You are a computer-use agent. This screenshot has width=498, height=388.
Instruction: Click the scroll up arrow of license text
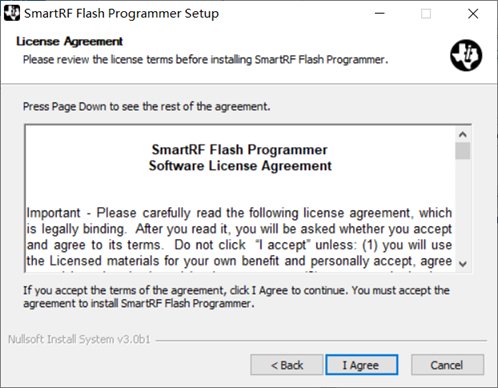(463, 135)
